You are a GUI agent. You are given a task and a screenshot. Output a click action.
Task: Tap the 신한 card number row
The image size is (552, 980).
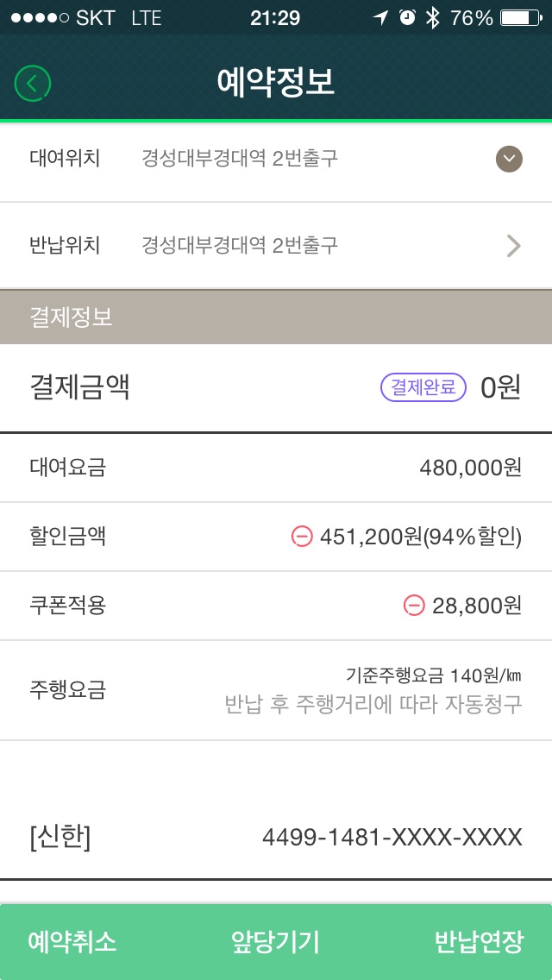pos(276,837)
